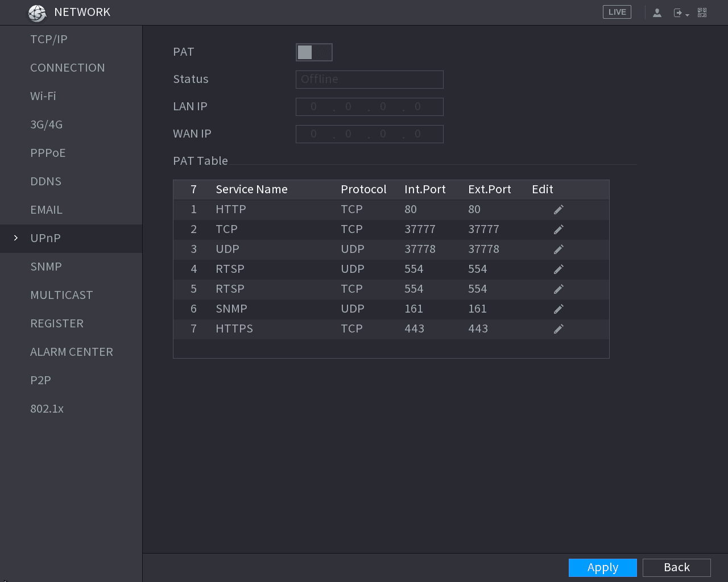Screen dimensions: 728x582
Task: Open the logout menu icon
Action: 681,13
